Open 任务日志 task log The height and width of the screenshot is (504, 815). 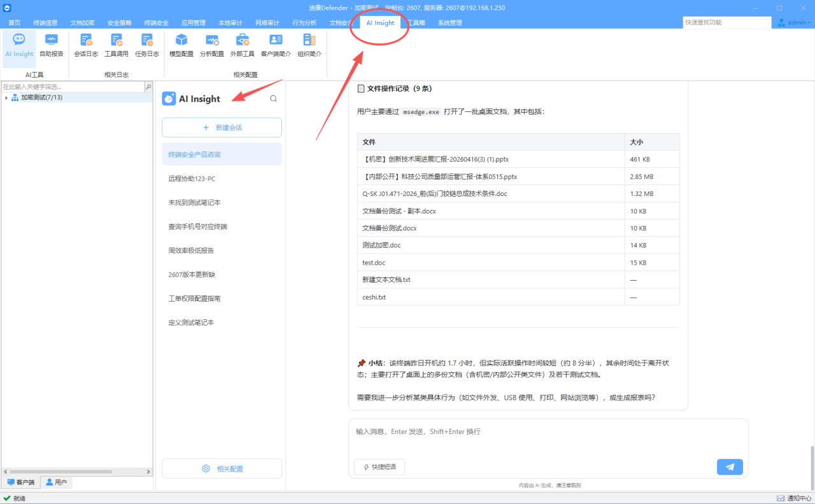coord(147,46)
